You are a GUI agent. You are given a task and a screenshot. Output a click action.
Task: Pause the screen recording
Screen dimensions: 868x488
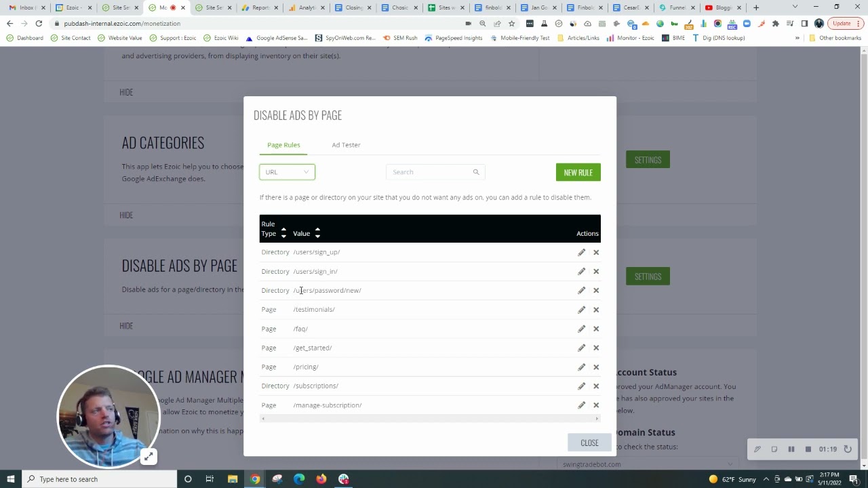click(791, 449)
